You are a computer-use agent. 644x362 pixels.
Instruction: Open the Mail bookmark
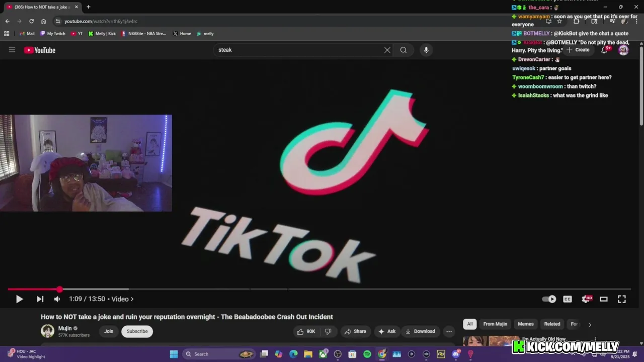coord(27,34)
